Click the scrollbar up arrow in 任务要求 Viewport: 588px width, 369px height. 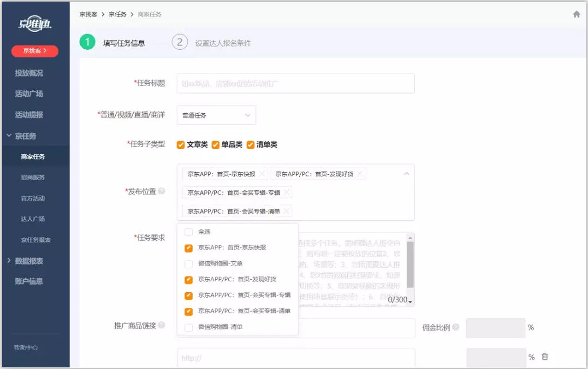(x=410, y=238)
